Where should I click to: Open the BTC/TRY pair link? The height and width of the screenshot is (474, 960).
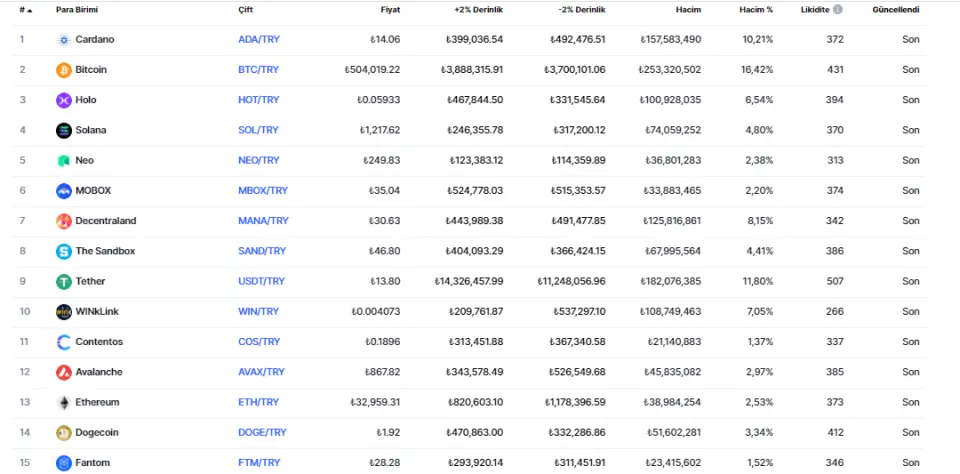click(x=258, y=70)
